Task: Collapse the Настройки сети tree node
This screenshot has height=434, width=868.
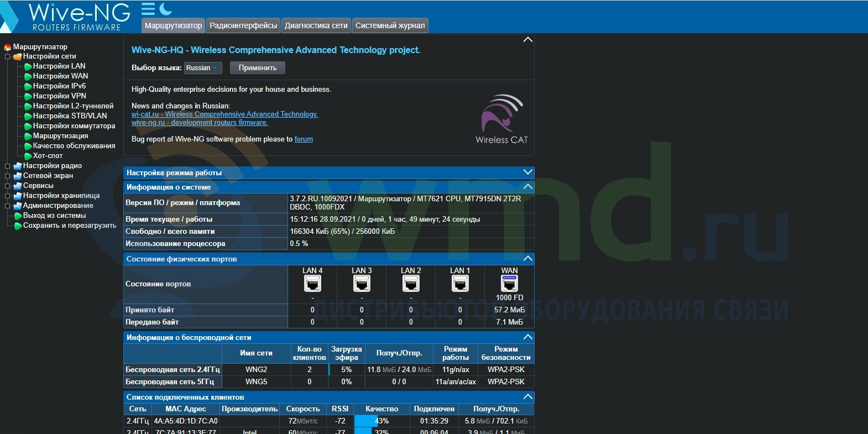Action: coord(8,56)
